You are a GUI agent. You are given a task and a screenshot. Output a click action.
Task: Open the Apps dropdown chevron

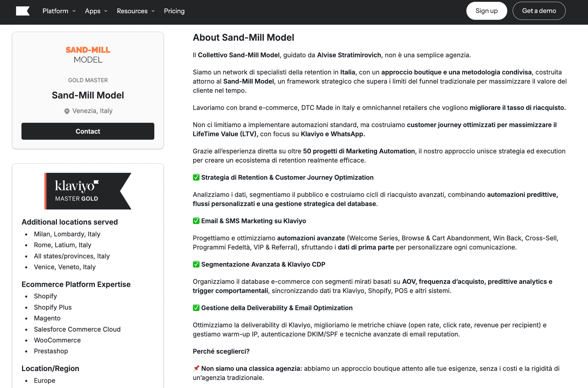(x=106, y=11)
